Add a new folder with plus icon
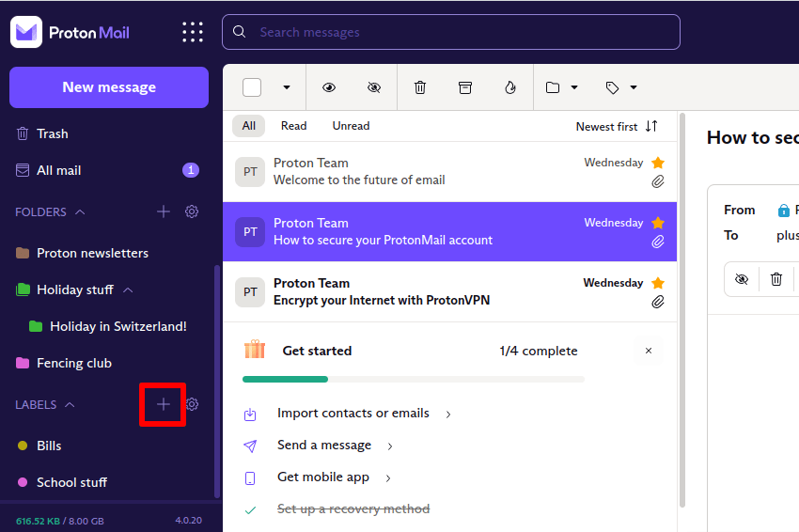 tap(163, 211)
